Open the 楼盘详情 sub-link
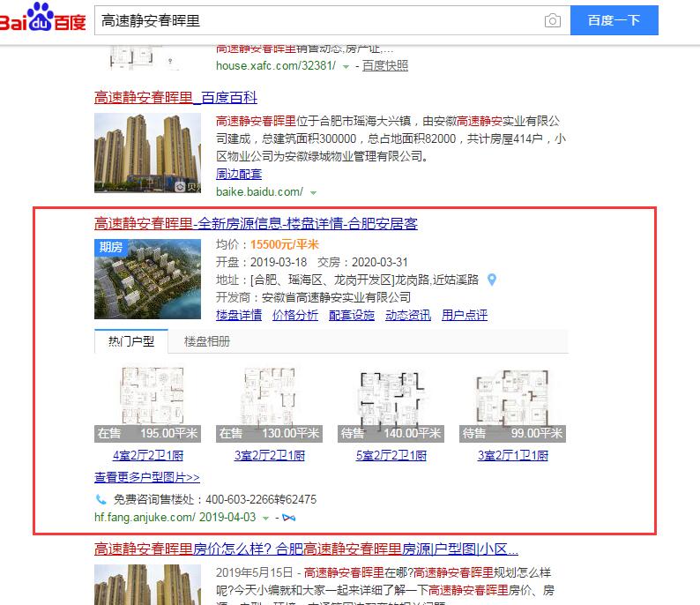The width and height of the screenshot is (700, 605). click(239, 315)
